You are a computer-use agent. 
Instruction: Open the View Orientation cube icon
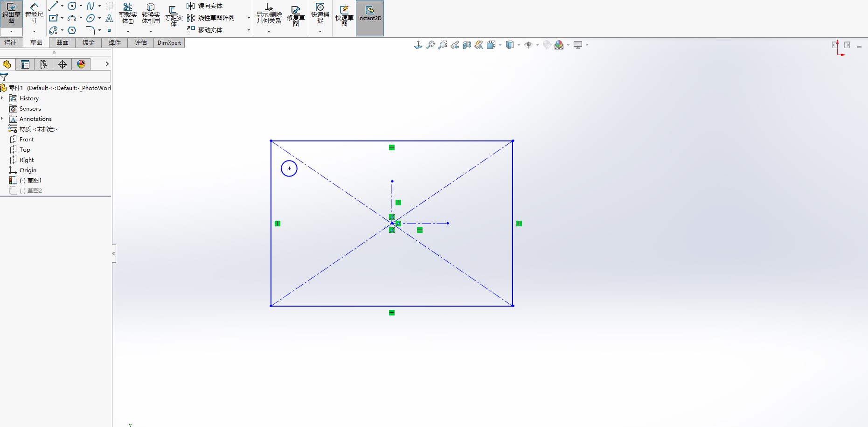click(491, 45)
